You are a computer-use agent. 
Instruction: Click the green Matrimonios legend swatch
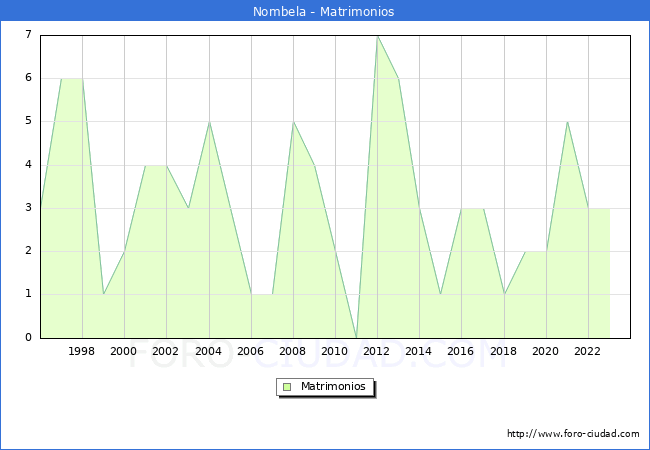286,386
